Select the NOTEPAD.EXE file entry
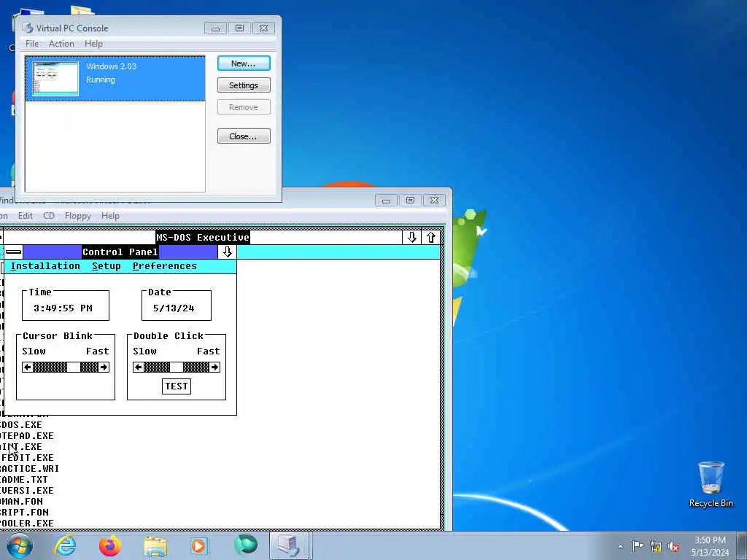The image size is (747, 560). [27, 436]
